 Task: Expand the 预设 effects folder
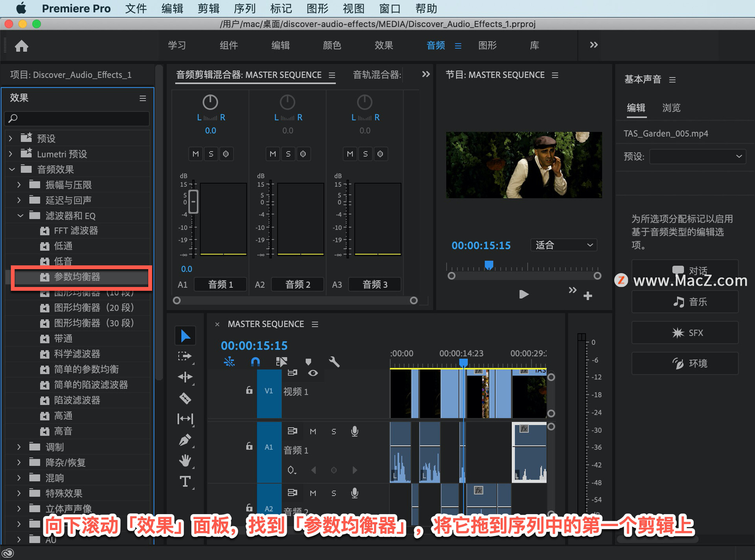[x=11, y=138]
